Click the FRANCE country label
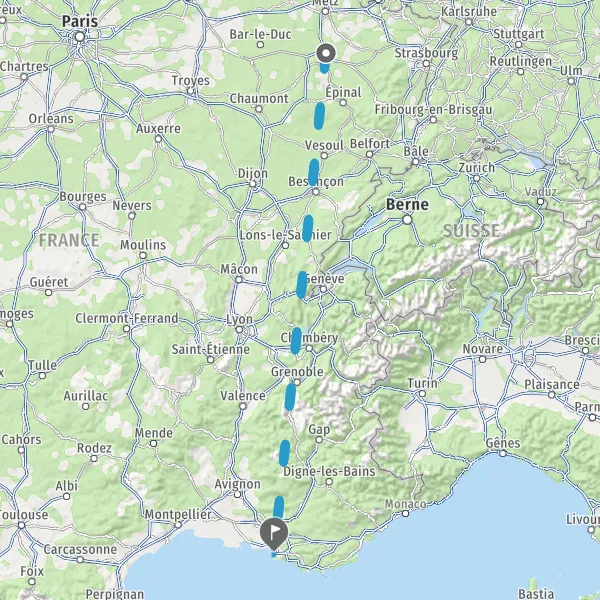The image size is (600, 600). click(69, 240)
